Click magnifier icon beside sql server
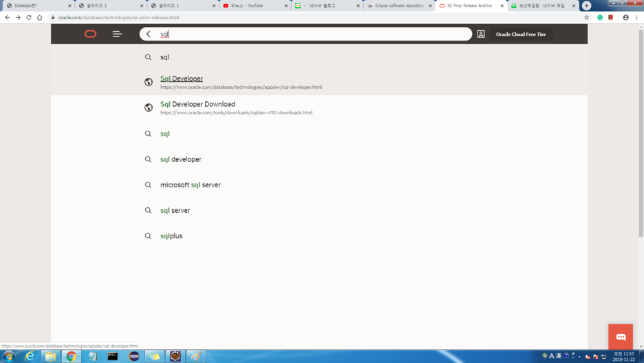644x363 pixels. tap(148, 210)
